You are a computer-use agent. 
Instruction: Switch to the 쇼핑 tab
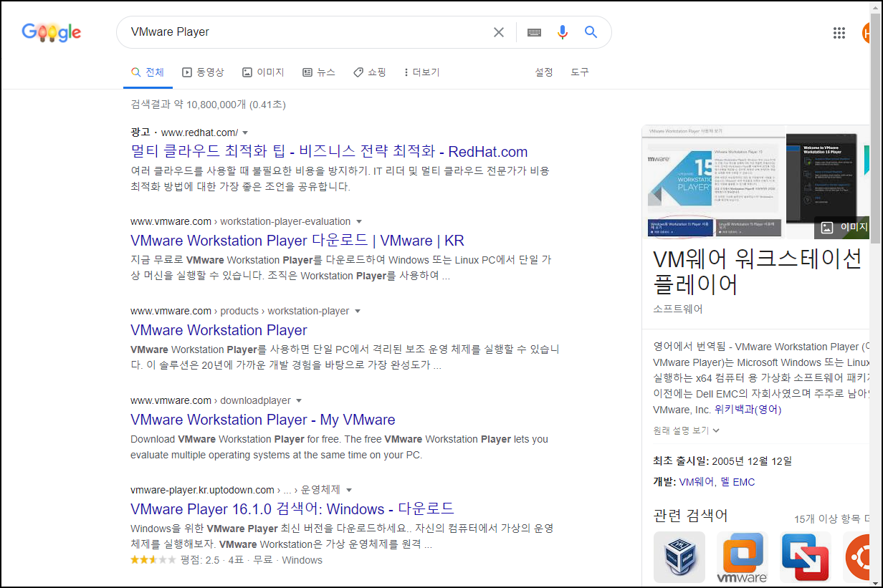coord(370,72)
